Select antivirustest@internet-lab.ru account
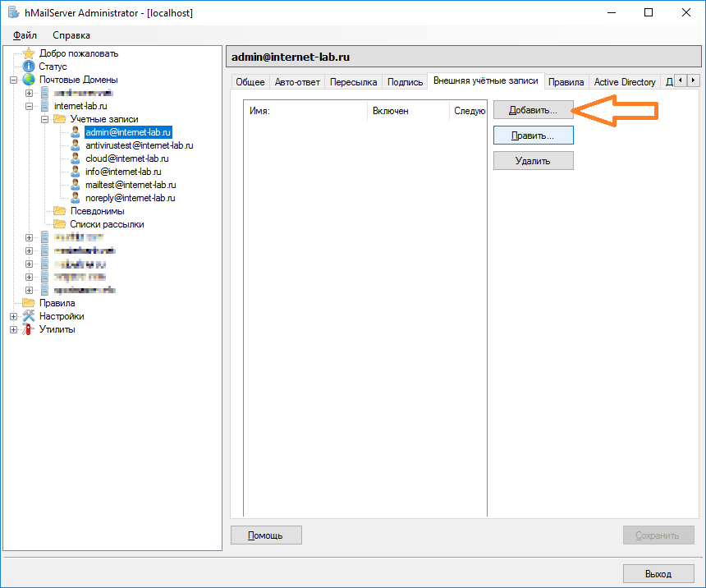Viewport: 706px width, 588px height. tap(139, 145)
